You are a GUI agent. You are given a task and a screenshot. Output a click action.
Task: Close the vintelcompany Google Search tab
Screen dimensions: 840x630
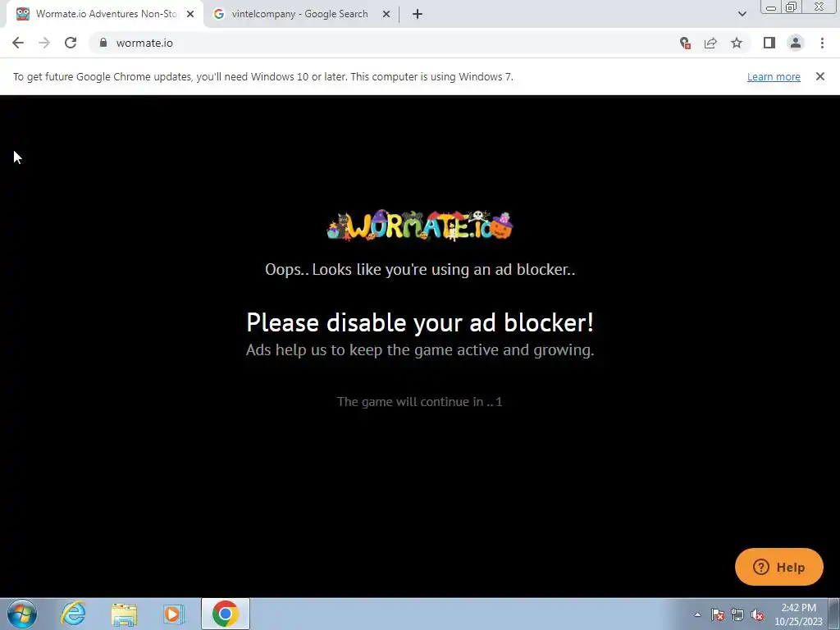point(386,14)
